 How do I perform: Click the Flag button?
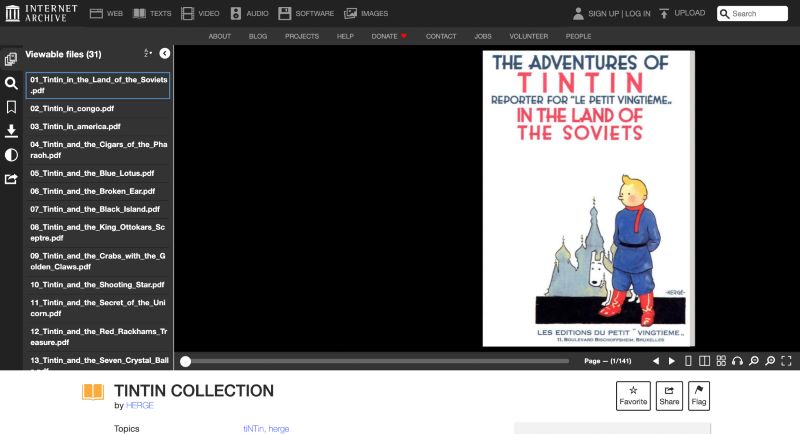(698, 396)
